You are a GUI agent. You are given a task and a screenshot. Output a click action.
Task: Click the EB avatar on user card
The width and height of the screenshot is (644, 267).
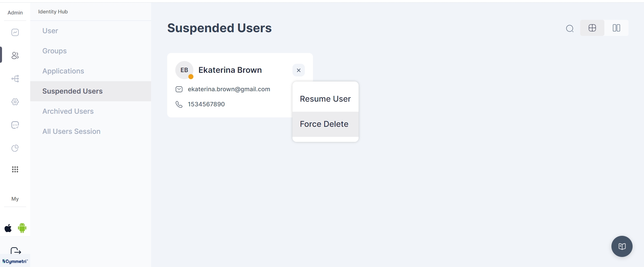184,70
